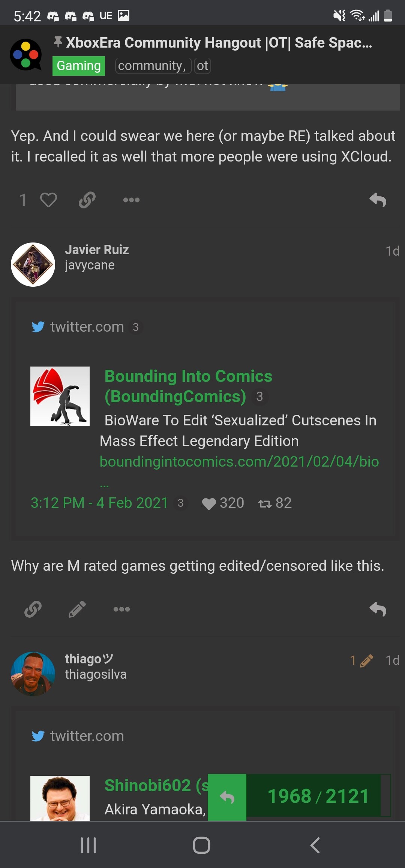Tap the green reply button in progress bar

(227, 797)
